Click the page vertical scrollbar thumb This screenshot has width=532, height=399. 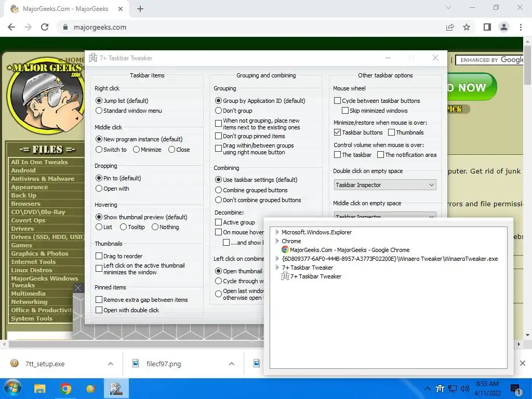coord(527,64)
